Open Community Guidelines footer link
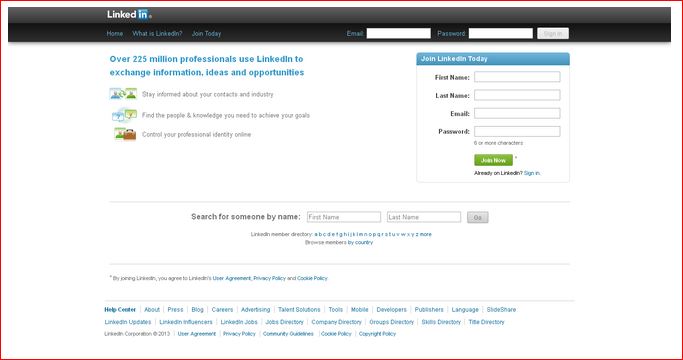Screen dimensions: 683x360 coord(288,334)
